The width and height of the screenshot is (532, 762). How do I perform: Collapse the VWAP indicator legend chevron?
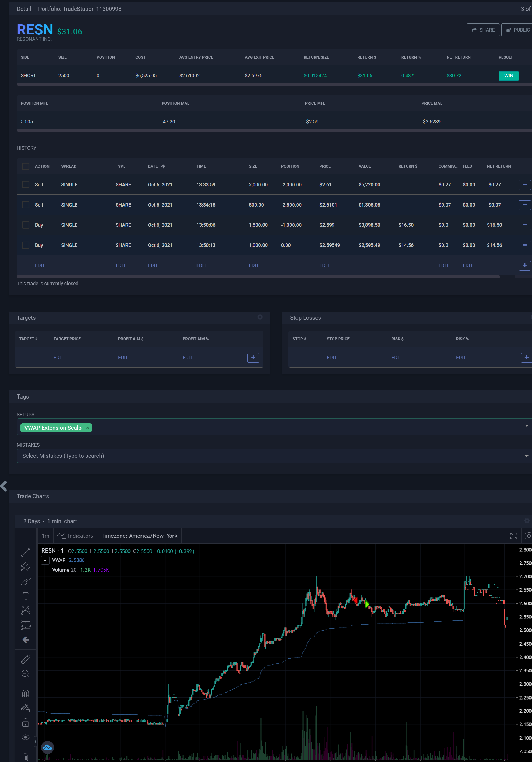(45, 560)
